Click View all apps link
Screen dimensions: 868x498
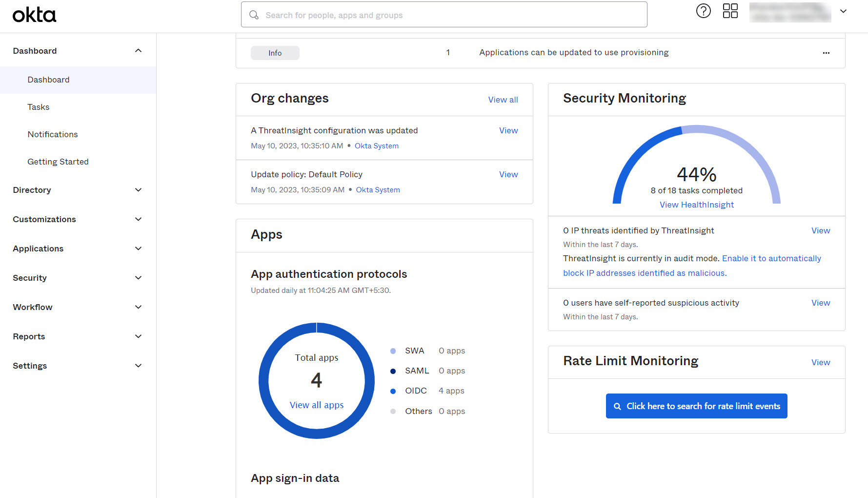(316, 405)
